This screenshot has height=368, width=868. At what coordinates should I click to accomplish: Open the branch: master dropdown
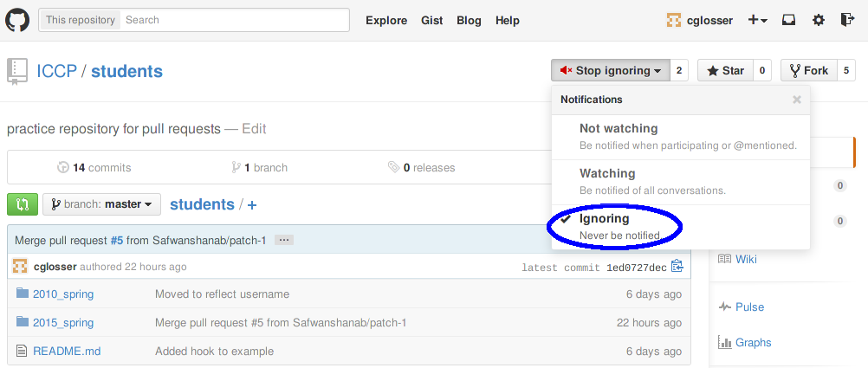tap(102, 204)
